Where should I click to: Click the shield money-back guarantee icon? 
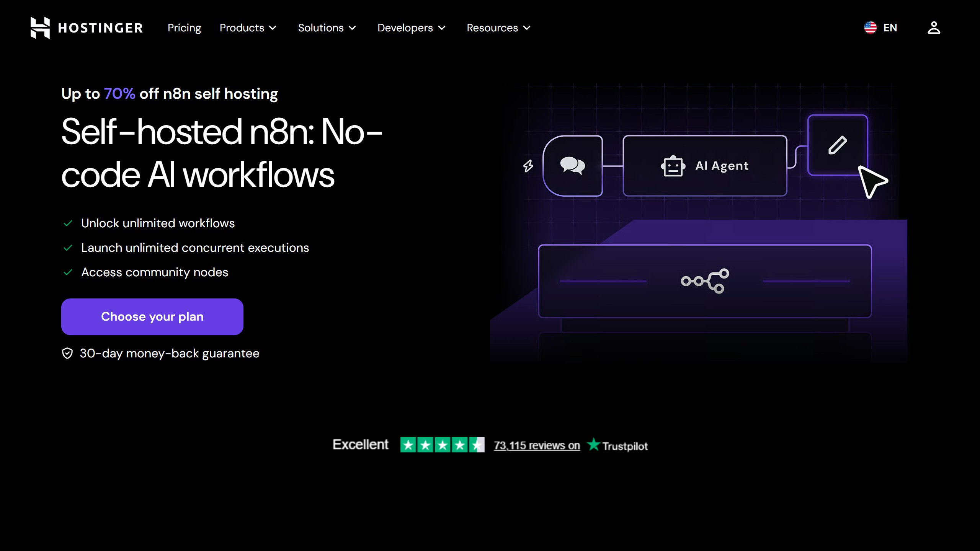click(67, 353)
